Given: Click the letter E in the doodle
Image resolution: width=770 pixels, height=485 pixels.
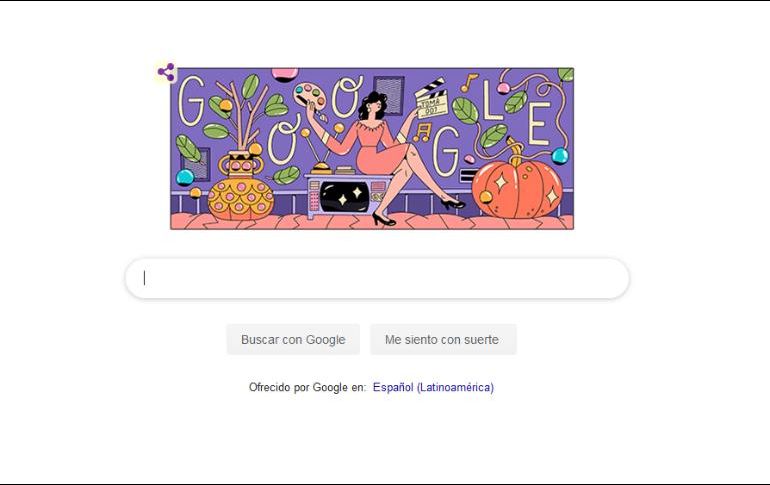Looking at the screenshot, I should click(x=539, y=124).
